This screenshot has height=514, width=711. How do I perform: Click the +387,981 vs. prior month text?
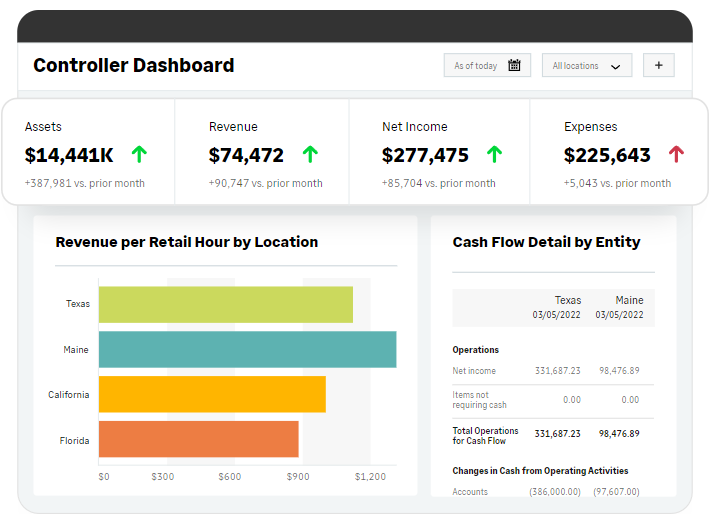click(x=85, y=183)
